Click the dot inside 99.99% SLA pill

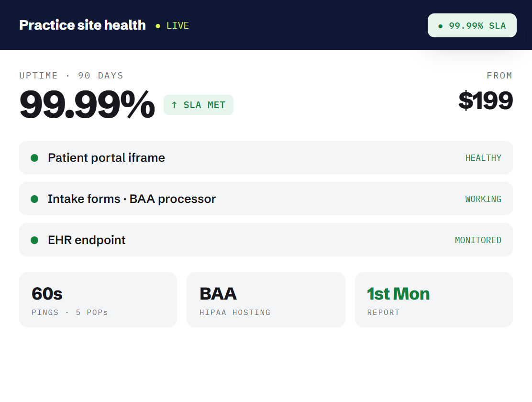pyautogui.click(x=441, y=26)
